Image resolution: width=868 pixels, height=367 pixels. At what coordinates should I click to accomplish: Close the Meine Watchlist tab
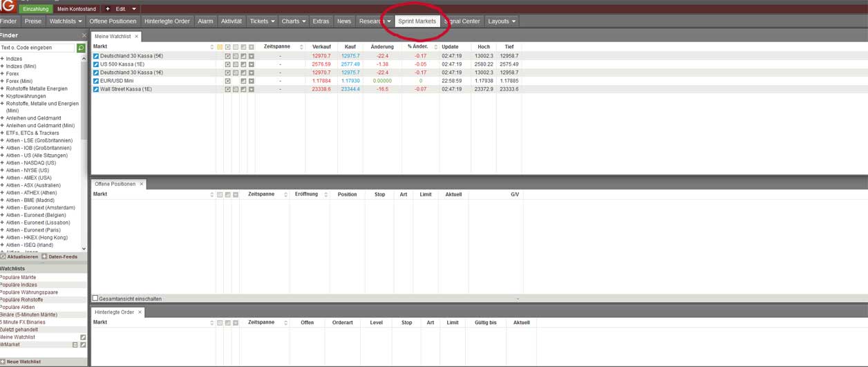coord(136,36)
